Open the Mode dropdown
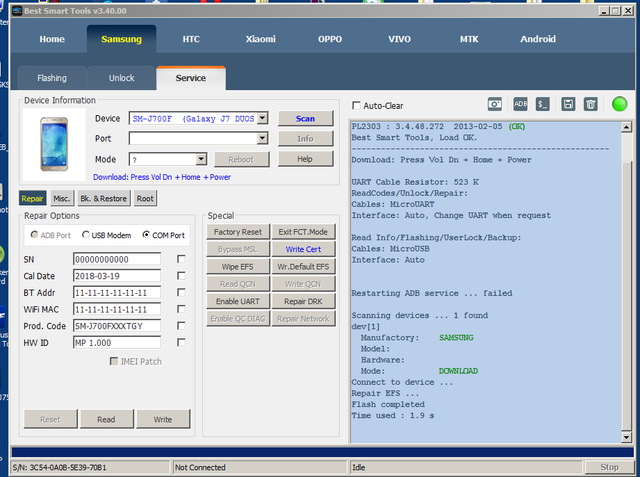This screenshot has width=640, height=477. coord(201,159)
